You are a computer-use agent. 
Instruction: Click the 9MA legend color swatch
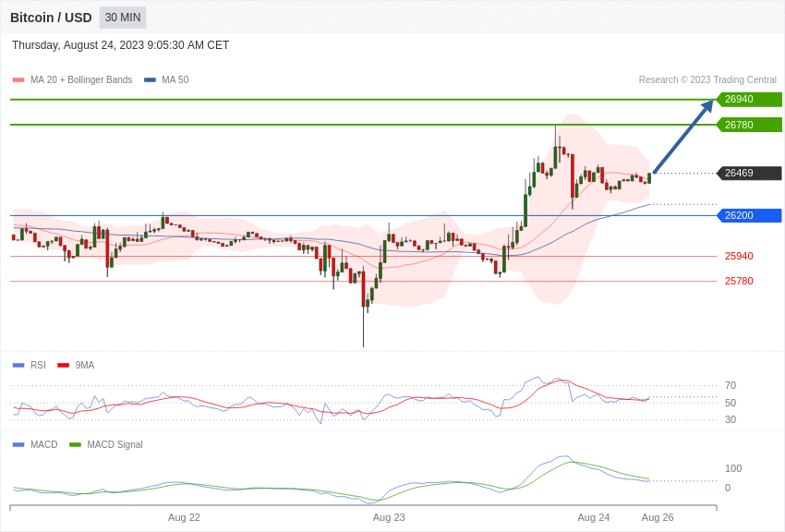63,366
